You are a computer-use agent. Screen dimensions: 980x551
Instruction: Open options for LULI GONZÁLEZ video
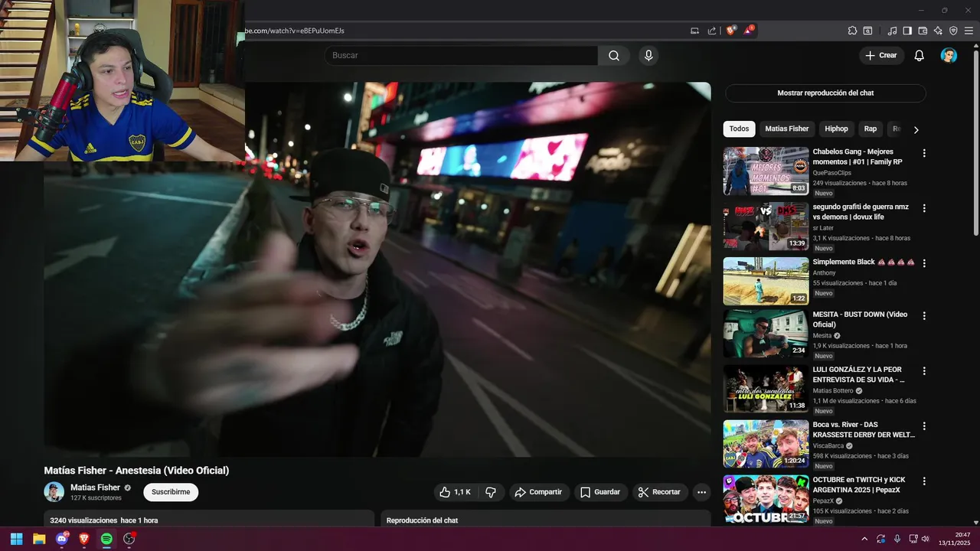tap(924, 370)
